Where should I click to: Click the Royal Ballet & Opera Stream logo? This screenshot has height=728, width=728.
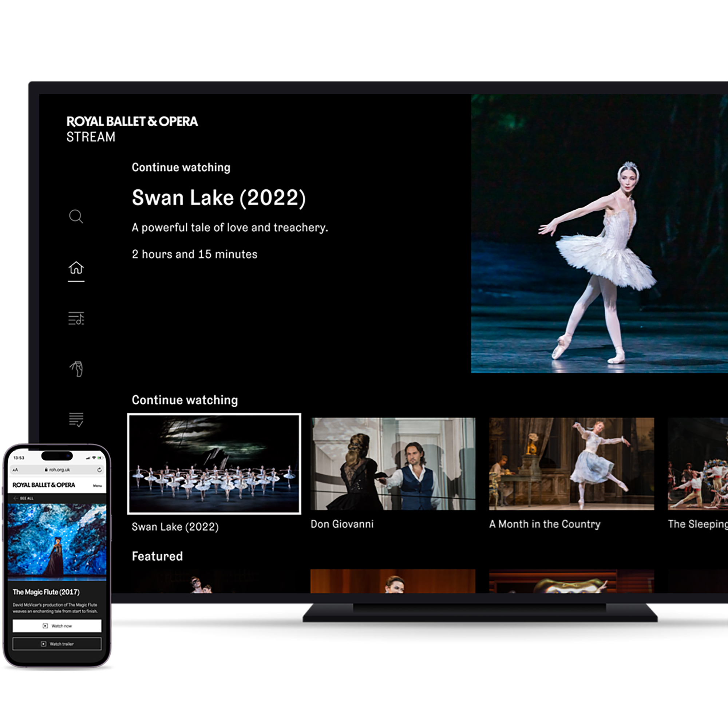(x=132, y=128)
